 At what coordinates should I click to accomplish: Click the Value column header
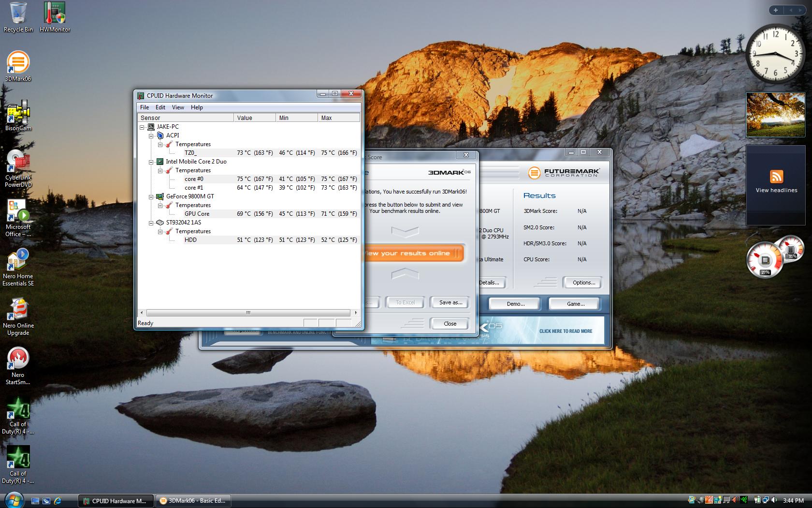255,118
